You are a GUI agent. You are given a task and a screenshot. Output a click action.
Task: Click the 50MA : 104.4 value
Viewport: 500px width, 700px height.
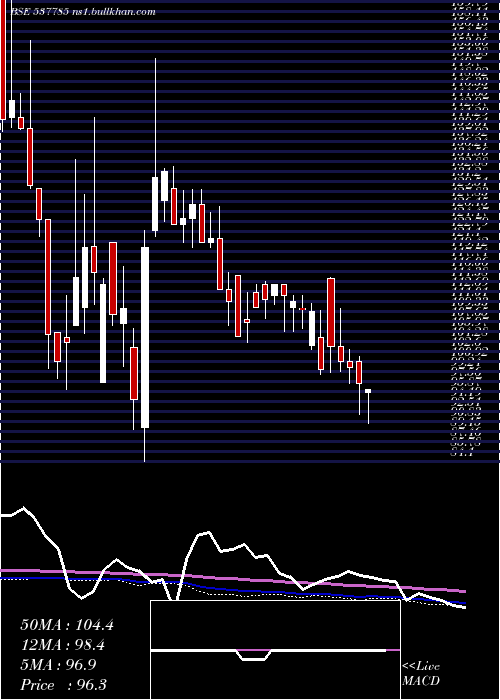click(x=67, y=625)
